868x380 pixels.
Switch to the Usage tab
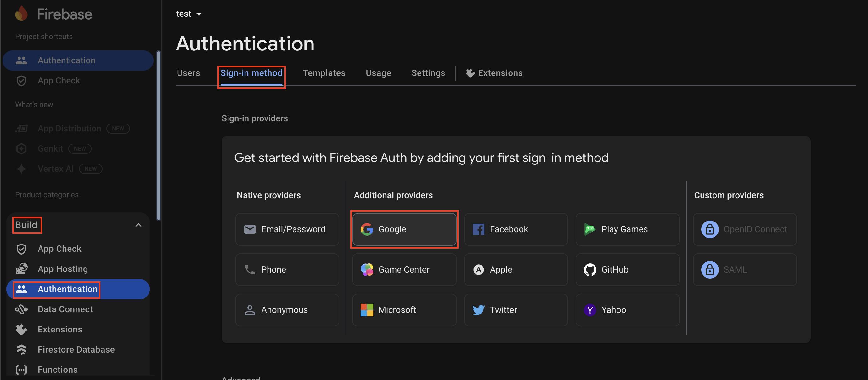pos(378,73)
